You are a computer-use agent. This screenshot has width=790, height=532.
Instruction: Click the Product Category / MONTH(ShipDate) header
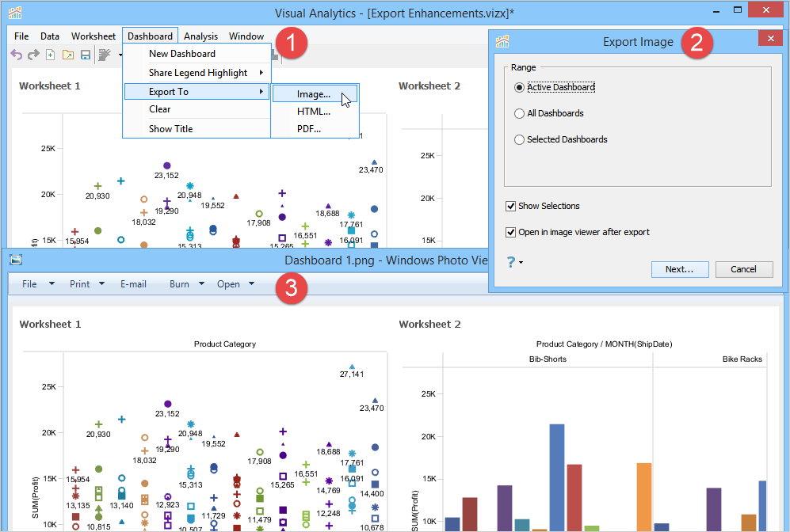604,344
